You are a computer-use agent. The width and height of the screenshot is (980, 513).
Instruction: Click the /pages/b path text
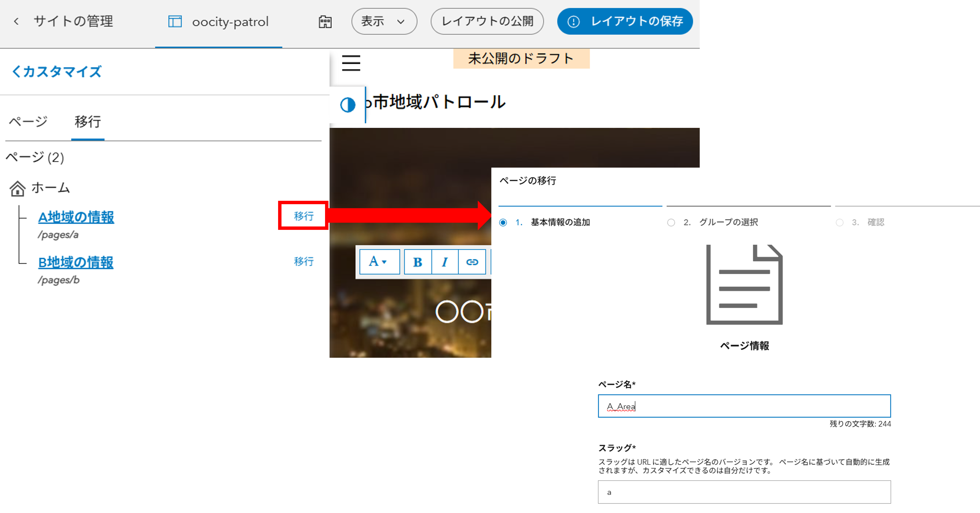pyautogui.click(x=58, y=280)
